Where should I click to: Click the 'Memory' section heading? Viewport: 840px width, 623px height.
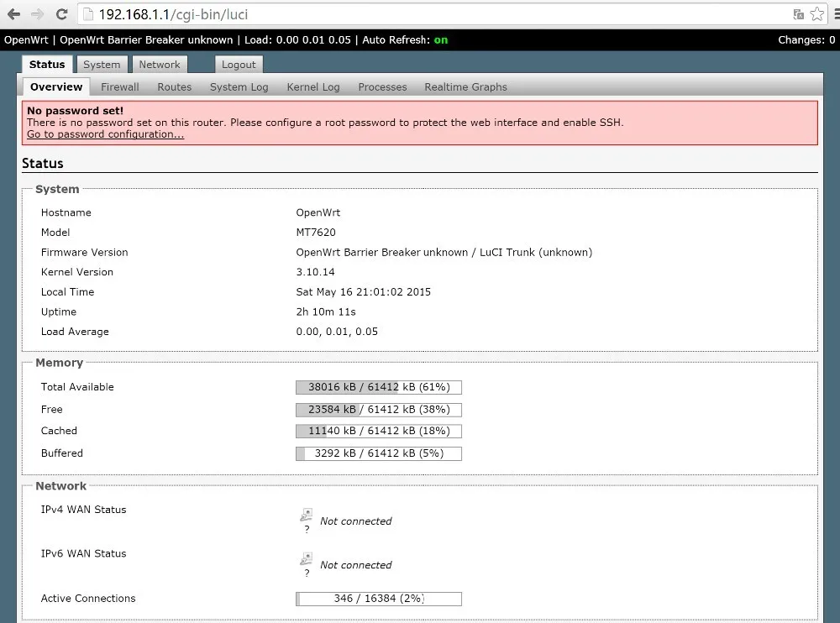[x=59, y=363]
